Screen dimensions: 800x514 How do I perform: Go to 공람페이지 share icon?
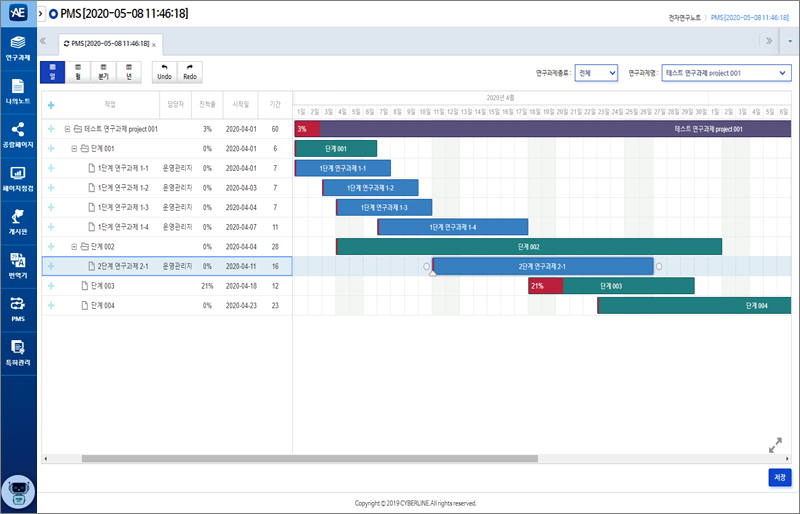18,134
